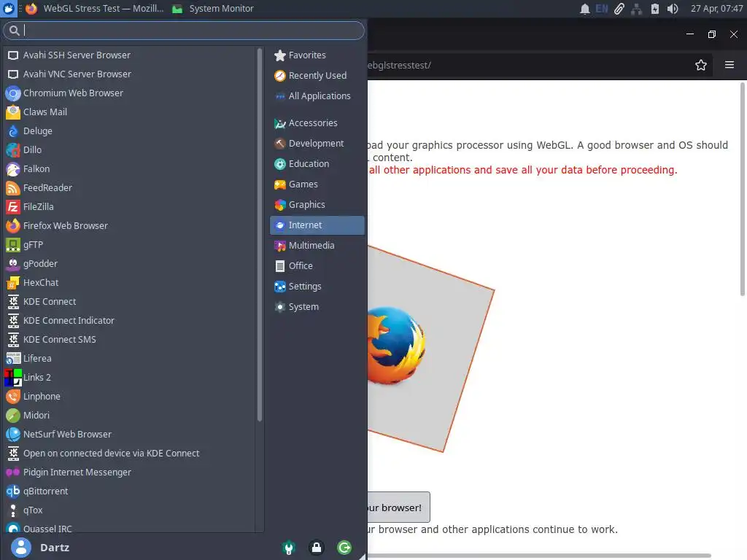Launch gPodder podcast client
Screen dimensions: 747x560
coord(129,264)
